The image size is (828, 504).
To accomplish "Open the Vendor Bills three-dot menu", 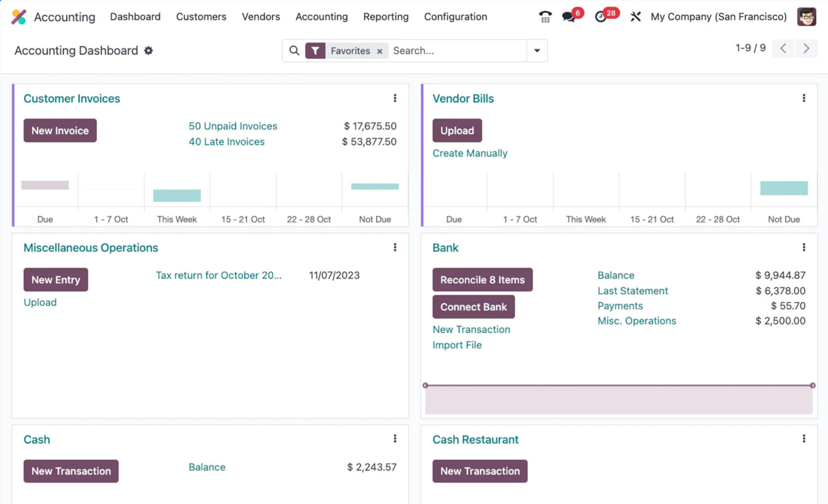I will point(804,98).
